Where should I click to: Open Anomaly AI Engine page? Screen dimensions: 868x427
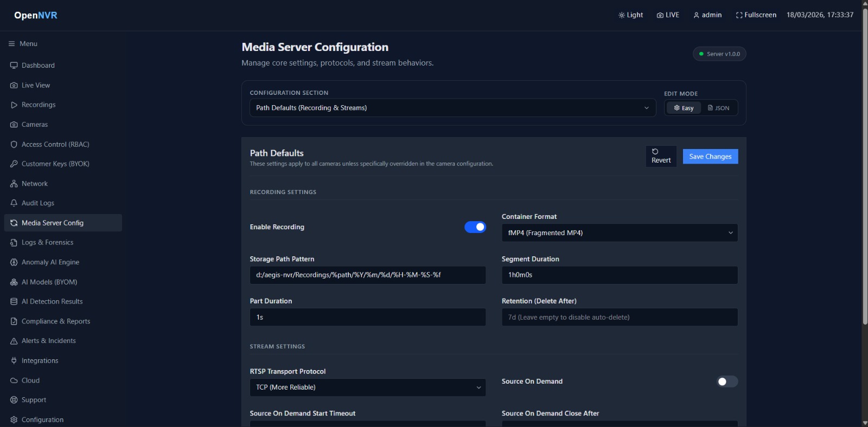(x=63, y=262)
